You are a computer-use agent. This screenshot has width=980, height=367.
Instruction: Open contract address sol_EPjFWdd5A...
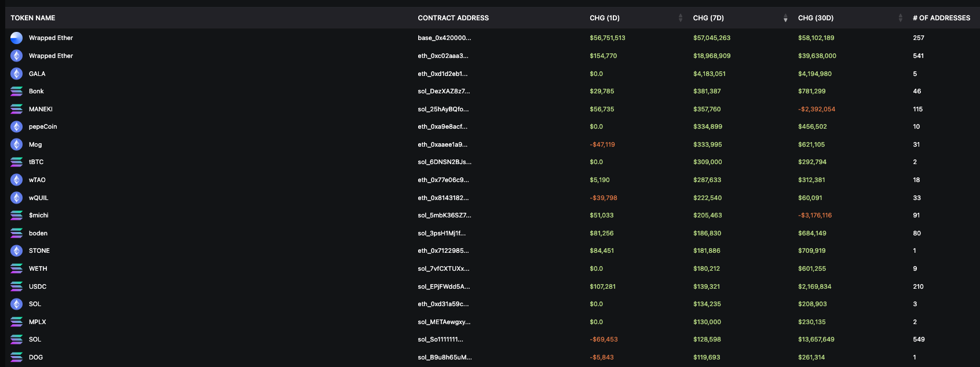tap(444, 286)
